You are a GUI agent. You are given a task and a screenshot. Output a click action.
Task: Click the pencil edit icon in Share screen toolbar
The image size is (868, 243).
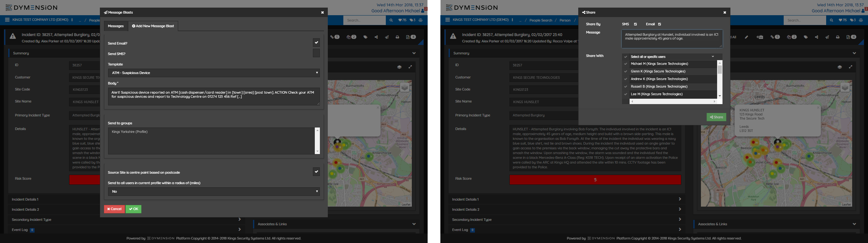tap(746, 37)
